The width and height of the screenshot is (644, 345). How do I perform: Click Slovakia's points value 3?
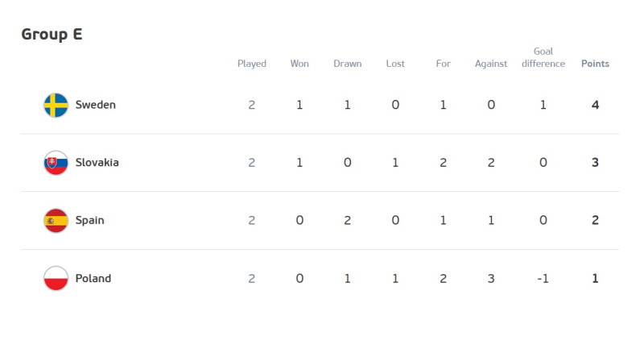pyautogui.click(x=595, y=163)
